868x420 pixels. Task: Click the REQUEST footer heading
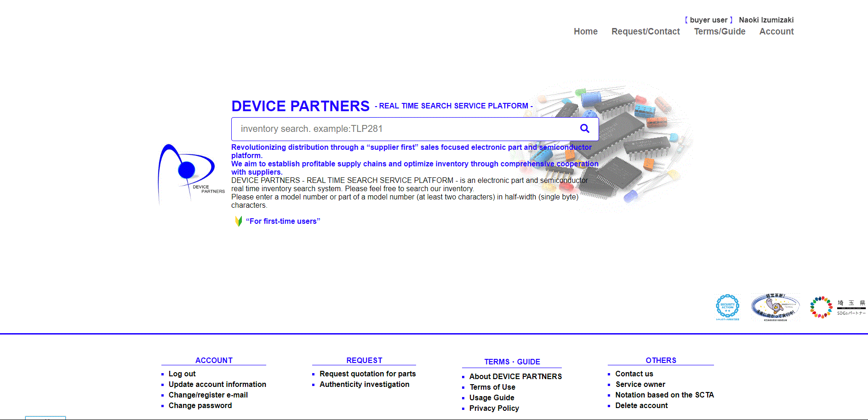click(364, 360)
